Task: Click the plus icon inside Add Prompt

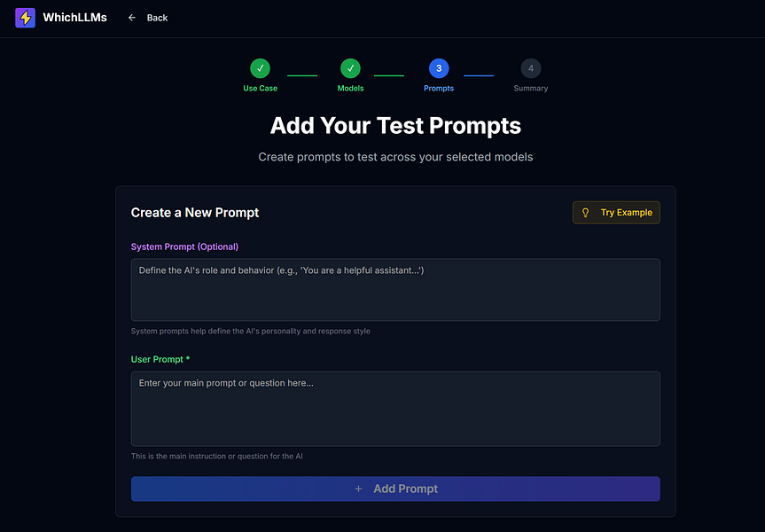Action: coord(358,489)
